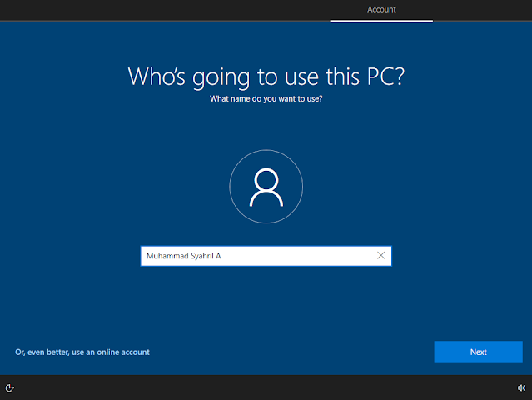Select the Account tab

381,9
